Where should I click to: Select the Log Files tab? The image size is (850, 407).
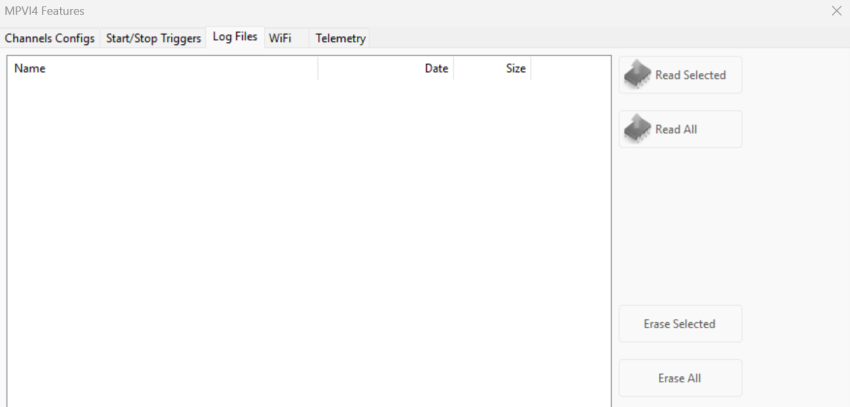(234, 37)
